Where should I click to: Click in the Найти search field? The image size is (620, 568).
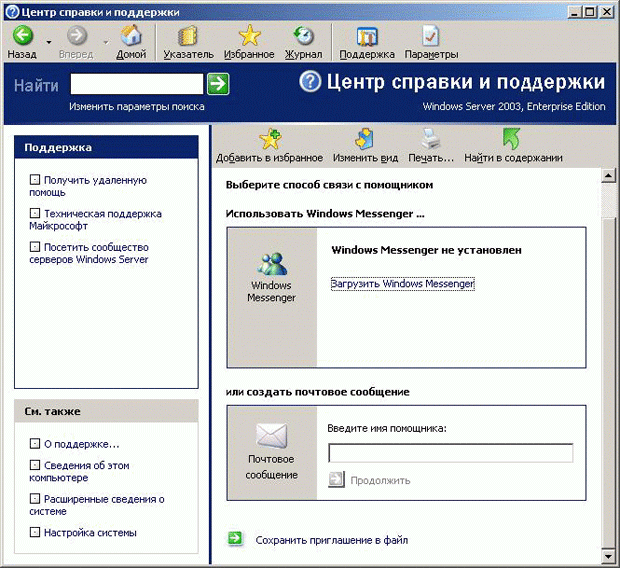pos(137,84)
